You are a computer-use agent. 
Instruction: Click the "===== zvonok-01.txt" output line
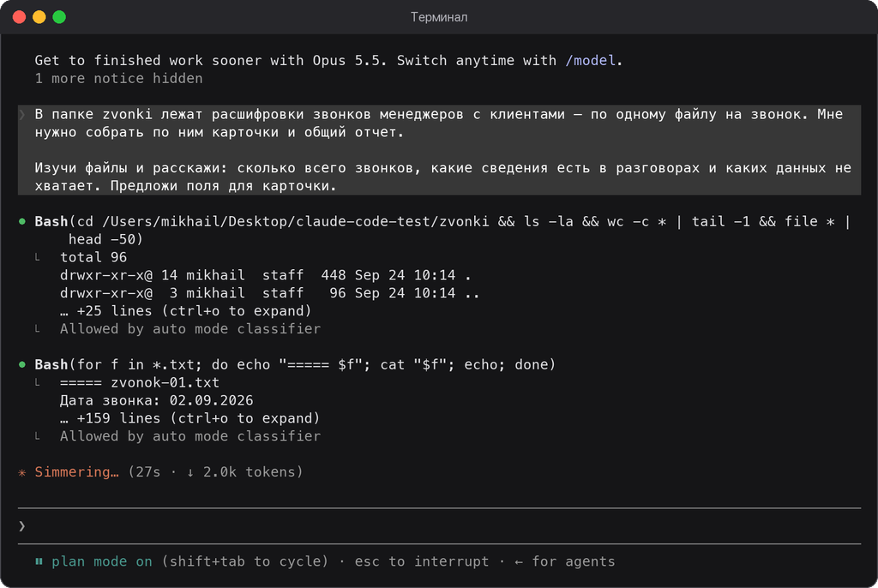pyautogui.click(x=140, y=382)
